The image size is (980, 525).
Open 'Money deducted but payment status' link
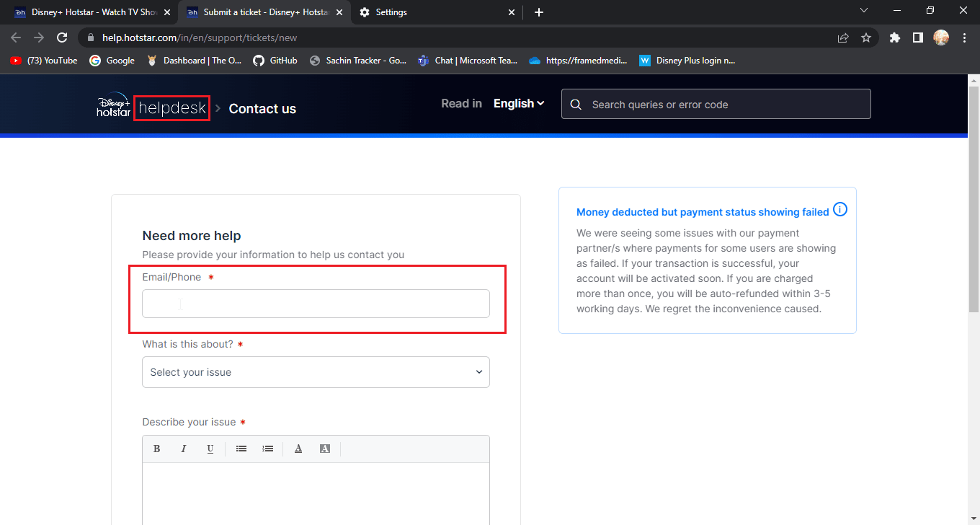coord(703,212)
